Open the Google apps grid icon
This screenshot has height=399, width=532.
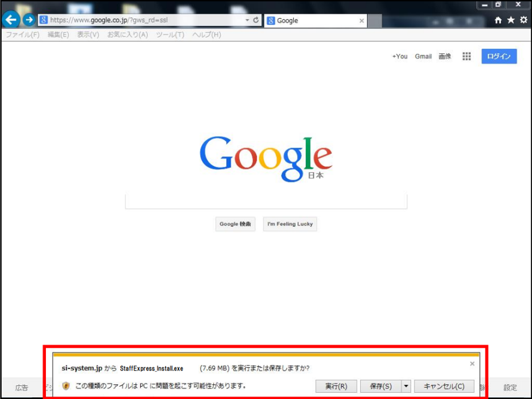pyautogui.click(x=466, y=56)
